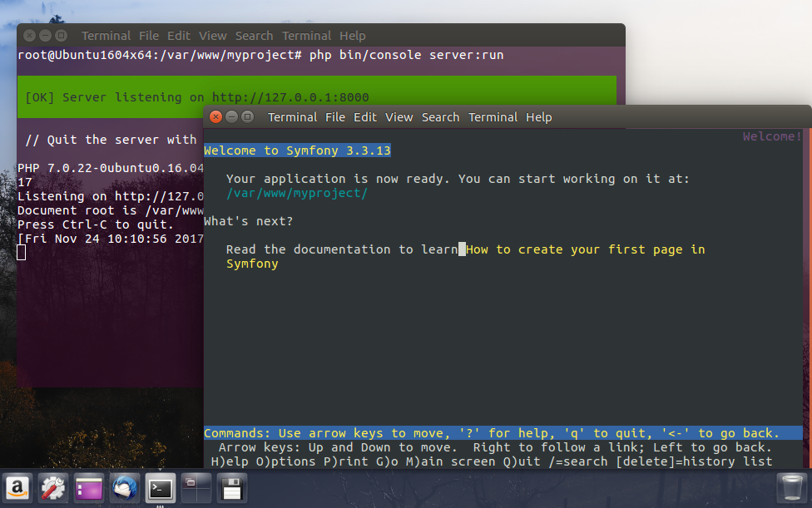812x508 pixels.
Task: Open the File menu in front terminal
Action: pos(335,117)
